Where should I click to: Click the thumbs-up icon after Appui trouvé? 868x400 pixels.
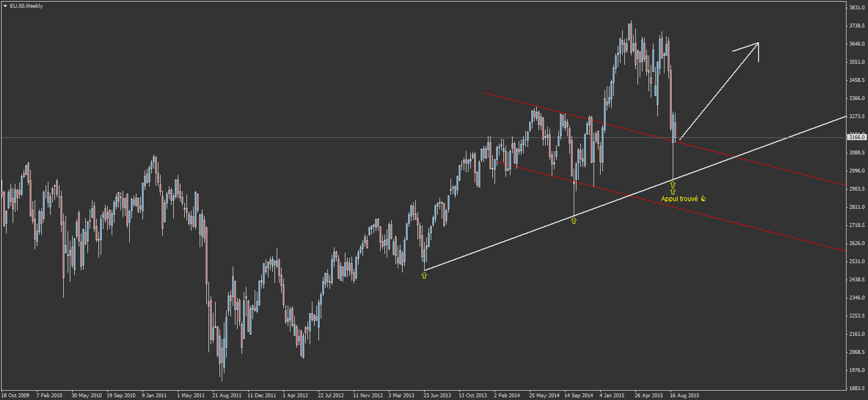click(703, 198)
